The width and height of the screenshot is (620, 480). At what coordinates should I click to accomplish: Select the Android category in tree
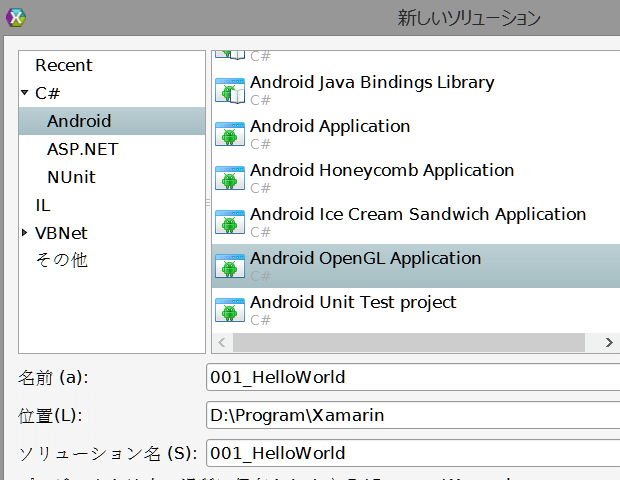tap(79, 121)
